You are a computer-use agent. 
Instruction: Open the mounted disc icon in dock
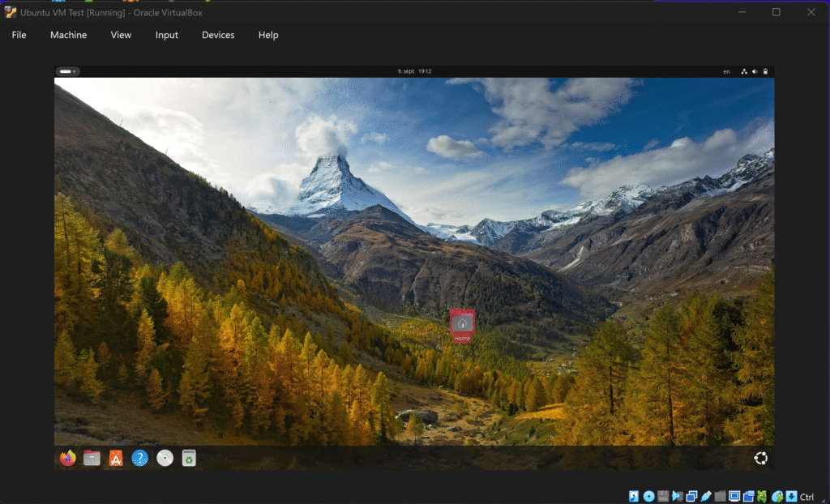click(165, 459)
